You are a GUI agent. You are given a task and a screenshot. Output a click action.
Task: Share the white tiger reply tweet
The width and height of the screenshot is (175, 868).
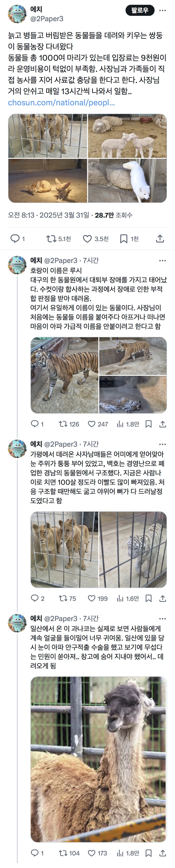[x=162, y=598]
